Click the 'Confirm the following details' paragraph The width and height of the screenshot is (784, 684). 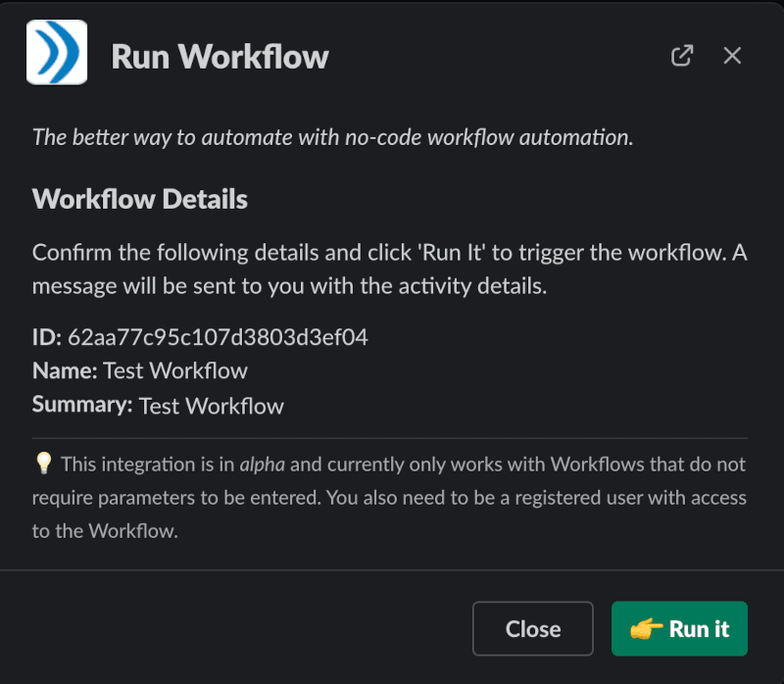pyautogui.click(x=389, y=269)
